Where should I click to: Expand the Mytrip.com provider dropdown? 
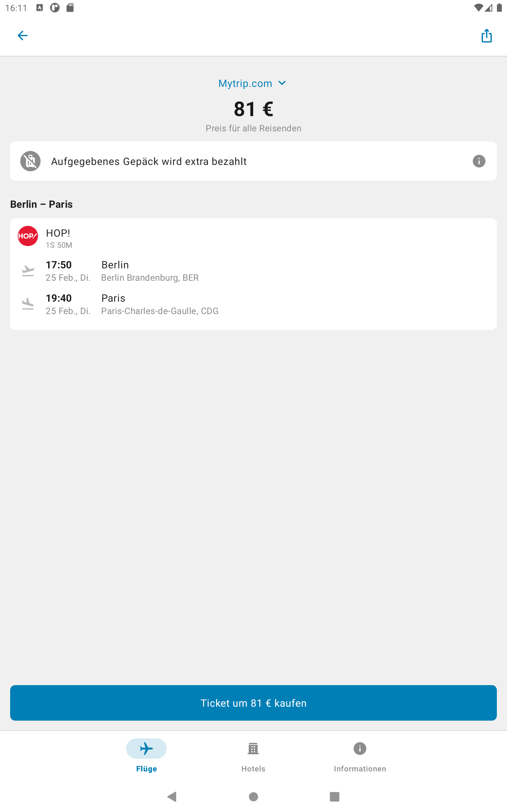point(252,83)
